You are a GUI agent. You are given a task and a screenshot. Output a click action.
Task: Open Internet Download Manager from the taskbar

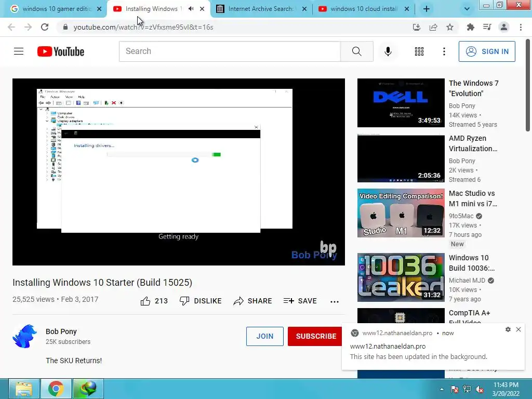pyautogui.click(x=88, y=389)
